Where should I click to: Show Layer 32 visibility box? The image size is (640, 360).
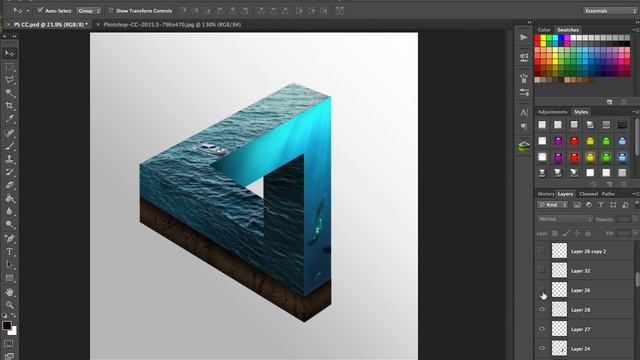coord(542,270)
